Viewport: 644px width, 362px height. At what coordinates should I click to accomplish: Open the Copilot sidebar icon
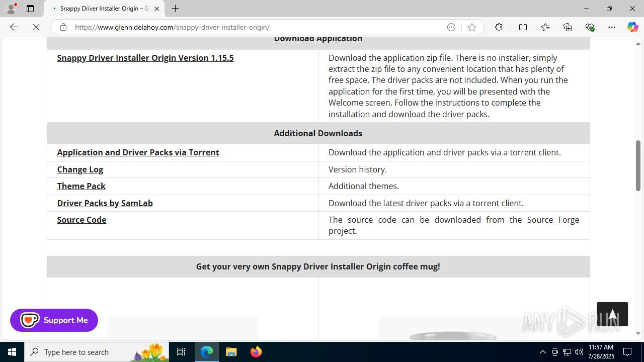632,27
